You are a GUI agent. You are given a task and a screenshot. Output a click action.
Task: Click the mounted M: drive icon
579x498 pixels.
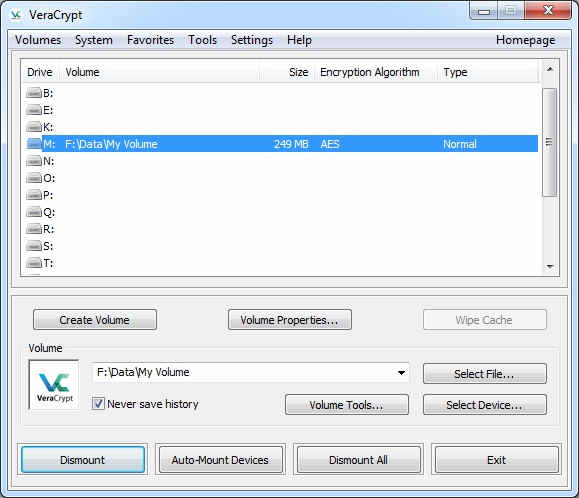[x=34, y=144]
